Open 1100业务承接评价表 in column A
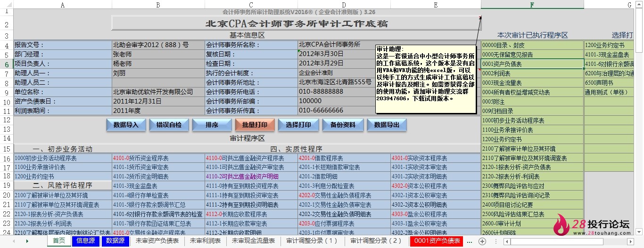This screenshot has height=248, width=644. pos(63,167)
